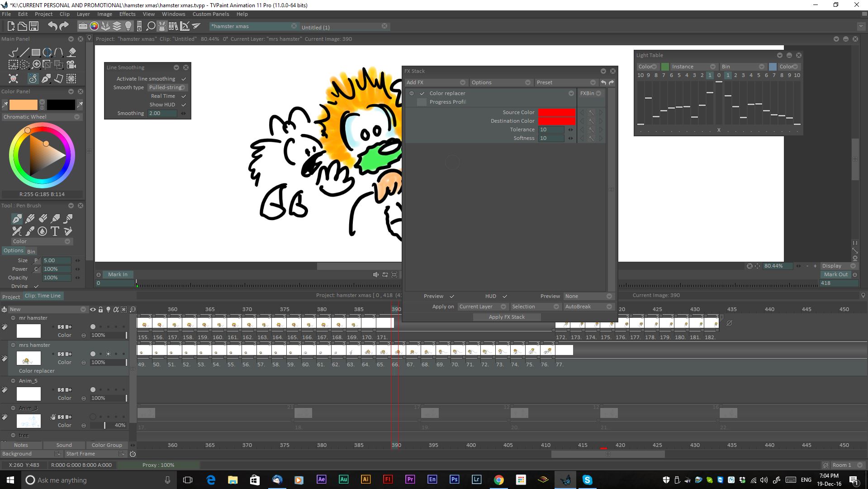Select the freehand line tool in Main Panel
This screenshot has height=489, width=868.
pos(13,53)
